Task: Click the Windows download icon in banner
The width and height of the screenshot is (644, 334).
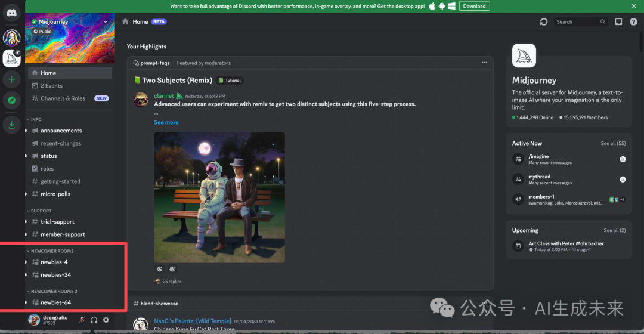Action: 451,6
